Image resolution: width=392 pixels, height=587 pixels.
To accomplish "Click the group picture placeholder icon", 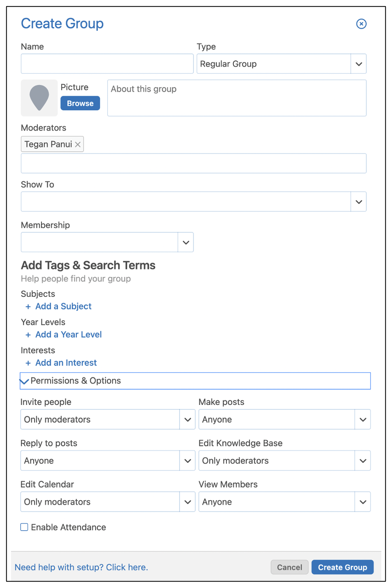I will 39,98.
